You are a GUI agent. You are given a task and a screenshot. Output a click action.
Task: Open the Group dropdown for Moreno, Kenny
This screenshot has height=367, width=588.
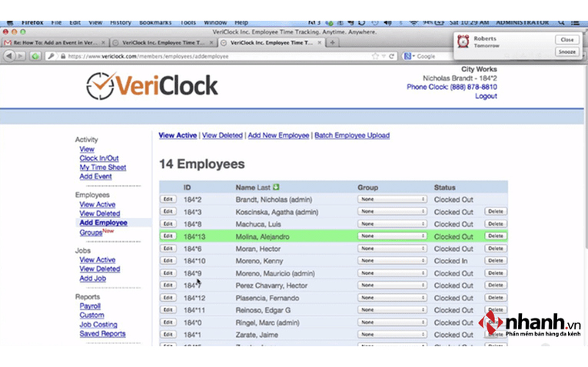[x=392, y=260]
